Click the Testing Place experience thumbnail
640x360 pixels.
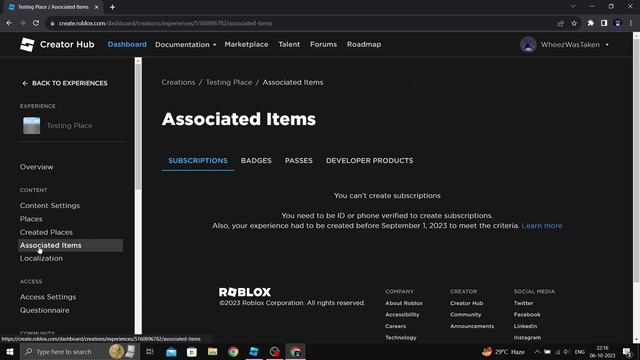coord(31,125)
